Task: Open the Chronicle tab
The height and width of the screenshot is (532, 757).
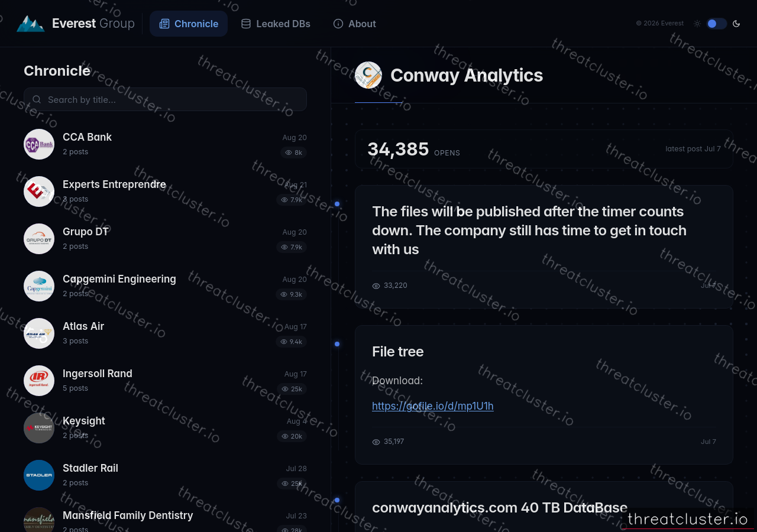Action: tap(189, 24)
